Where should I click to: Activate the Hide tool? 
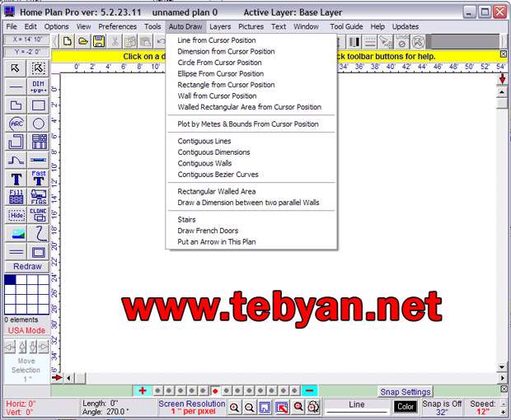coord(16,215)
